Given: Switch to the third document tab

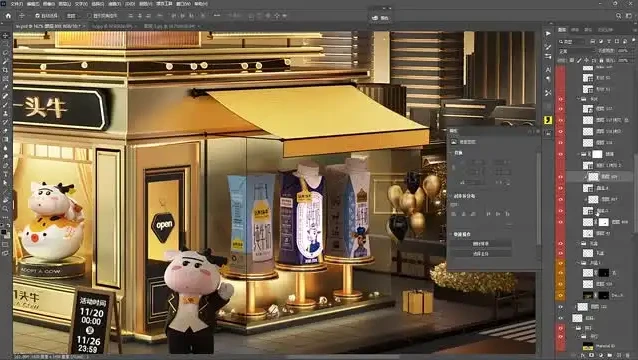Looking at the screenshot, I should click(x=171, y=26).
